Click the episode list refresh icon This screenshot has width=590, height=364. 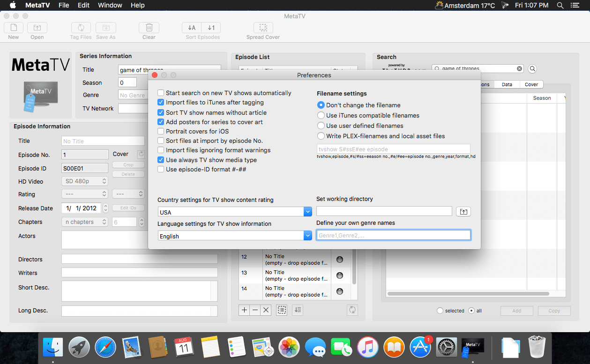[352, 310]
